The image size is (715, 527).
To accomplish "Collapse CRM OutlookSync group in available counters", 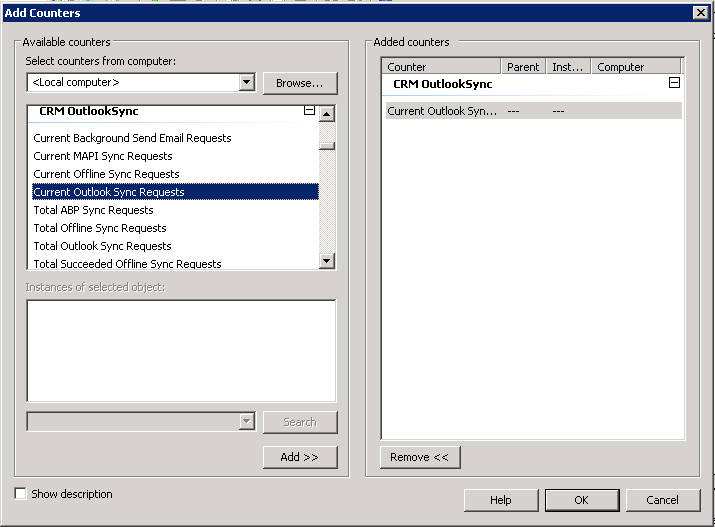I will pos(309,112).
